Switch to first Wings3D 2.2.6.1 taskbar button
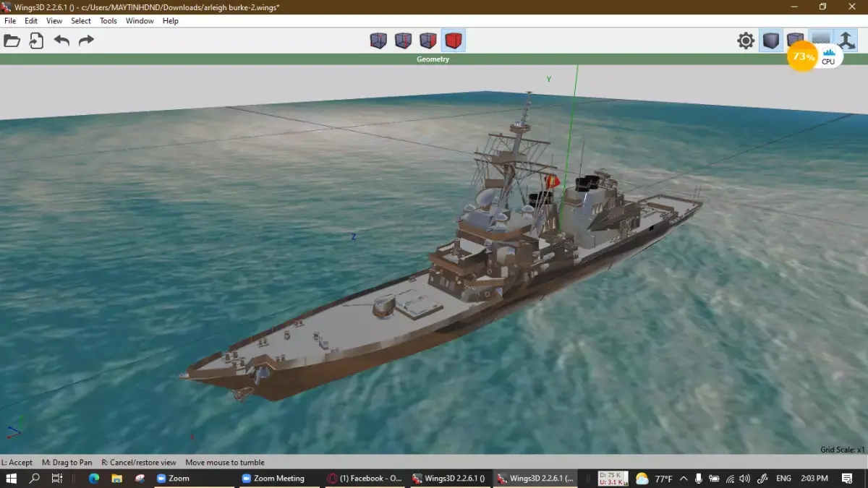 (x=451, y=478)
